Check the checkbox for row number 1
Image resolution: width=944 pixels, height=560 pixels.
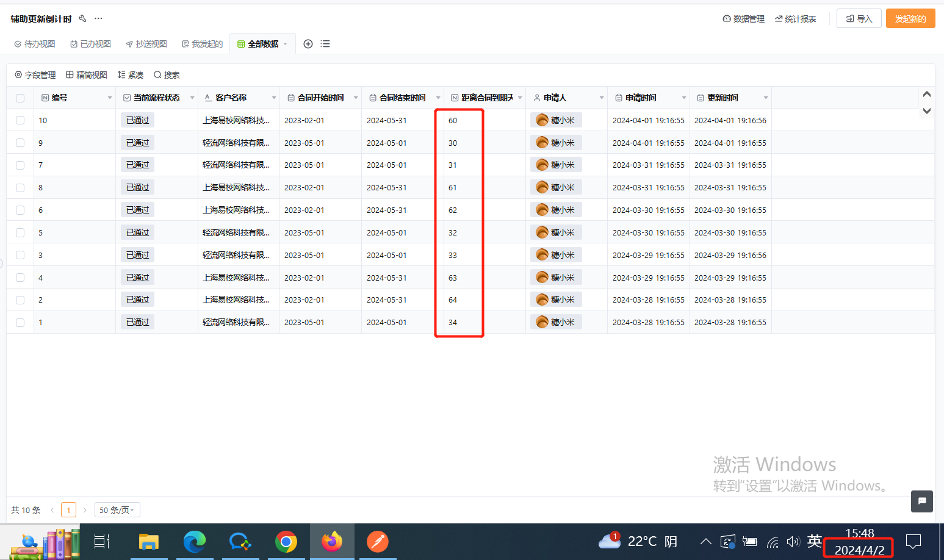20,322
